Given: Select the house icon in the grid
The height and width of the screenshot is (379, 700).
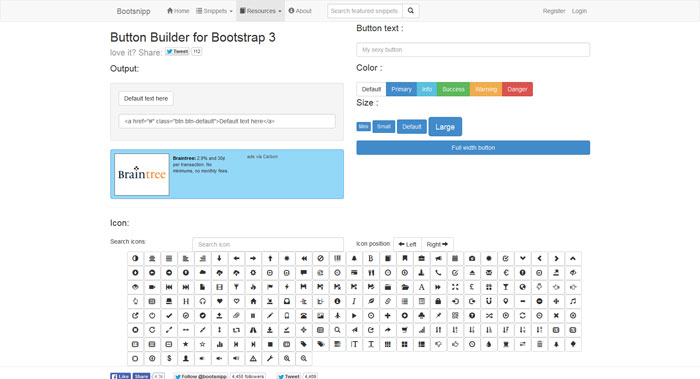Looking at the screenshot, I should tap(253, 301).
